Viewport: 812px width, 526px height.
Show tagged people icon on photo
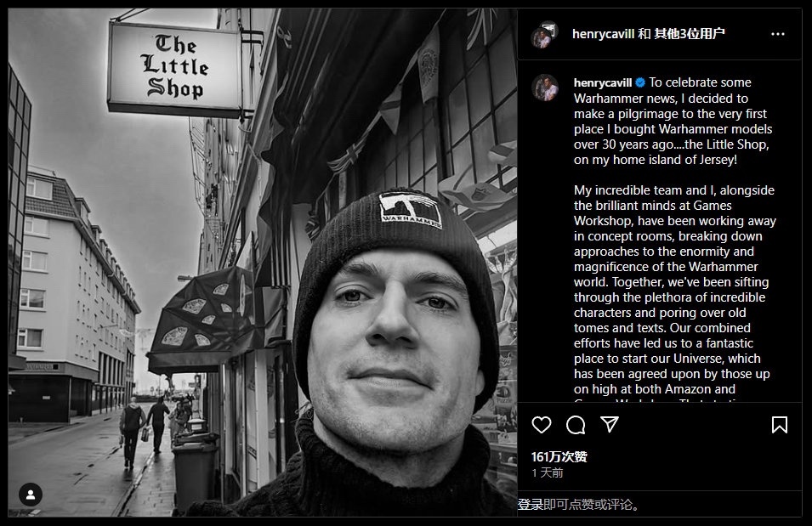(31, 495)
